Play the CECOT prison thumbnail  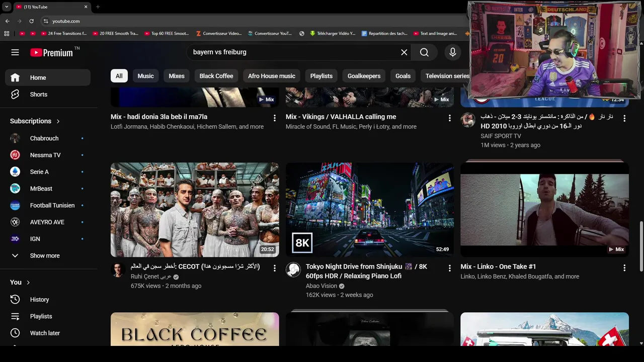pos(195,210)
